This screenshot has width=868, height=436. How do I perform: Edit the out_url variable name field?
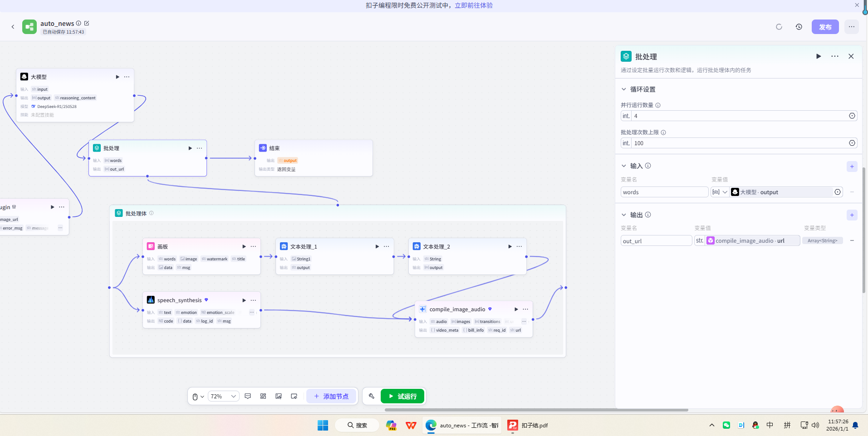click(x=656, y=241)
